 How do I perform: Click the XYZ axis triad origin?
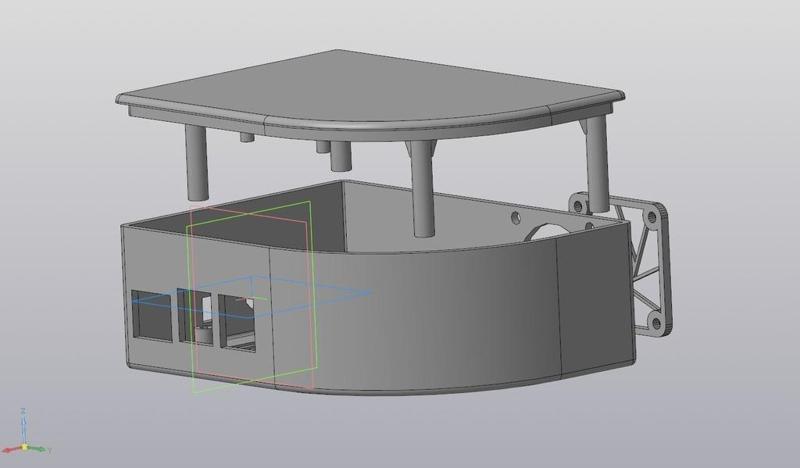click(x=24, y=447)
